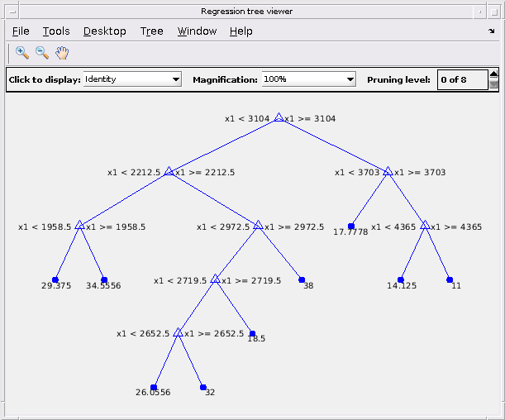The height and width of the screenshot is (420, 505).
Task: Expand toolbar dock arrow at menu right
Action: pos(492,31)
